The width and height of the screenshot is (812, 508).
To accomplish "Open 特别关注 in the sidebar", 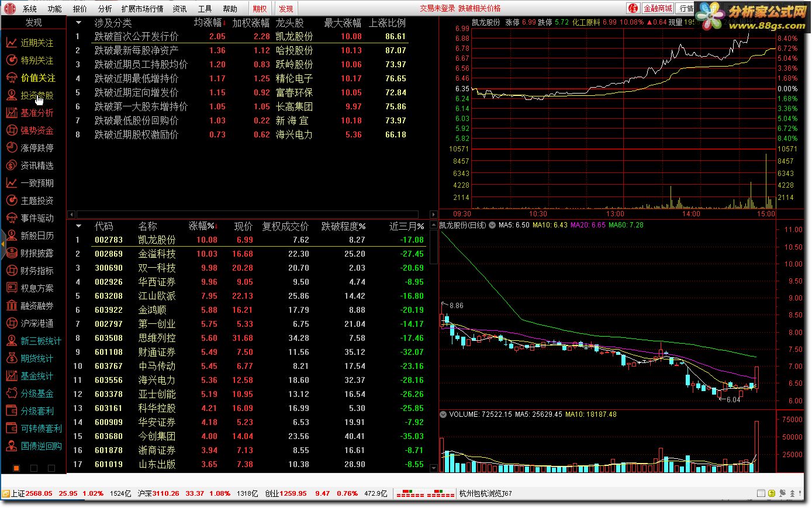I will [x=29, y=60].
